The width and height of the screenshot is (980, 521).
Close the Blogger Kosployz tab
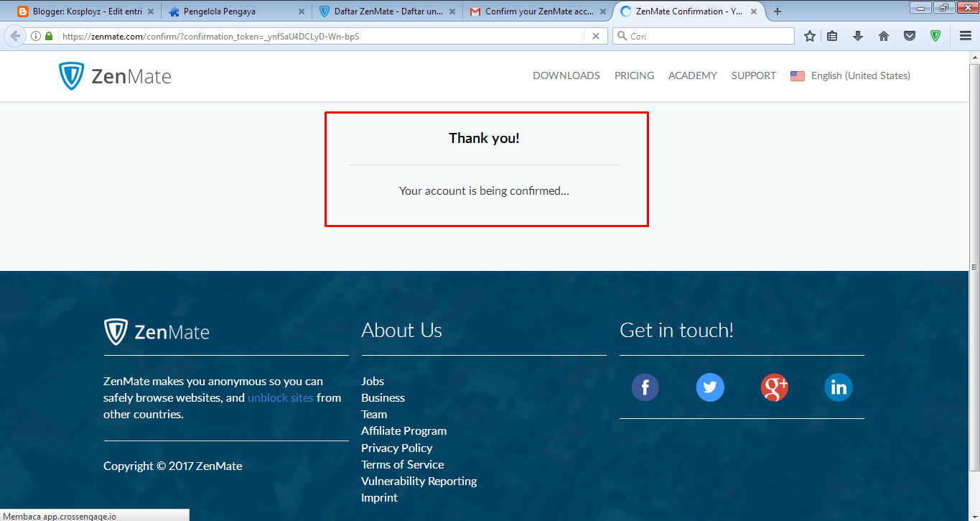(x=150, y=11)
